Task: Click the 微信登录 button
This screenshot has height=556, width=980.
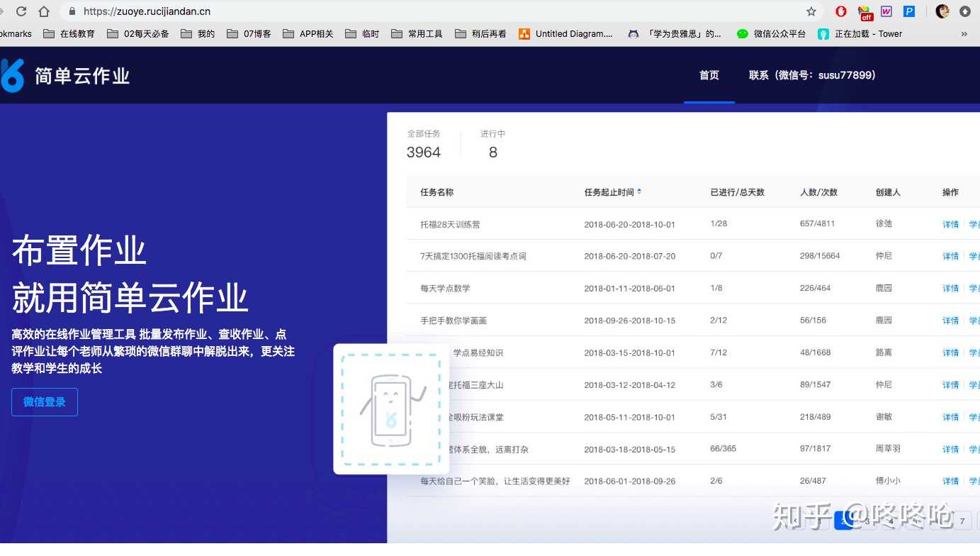Action: click(x=44, y=401)
